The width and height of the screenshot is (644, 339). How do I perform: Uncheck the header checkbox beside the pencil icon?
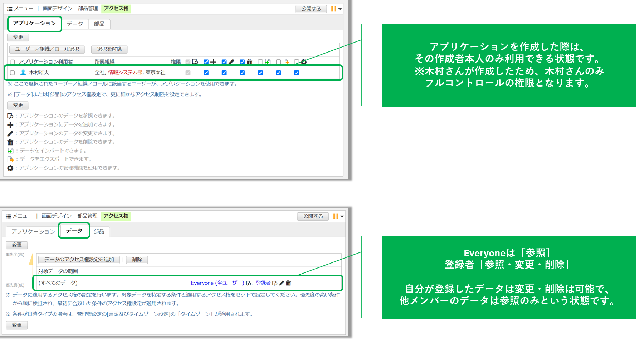[224, 62]
